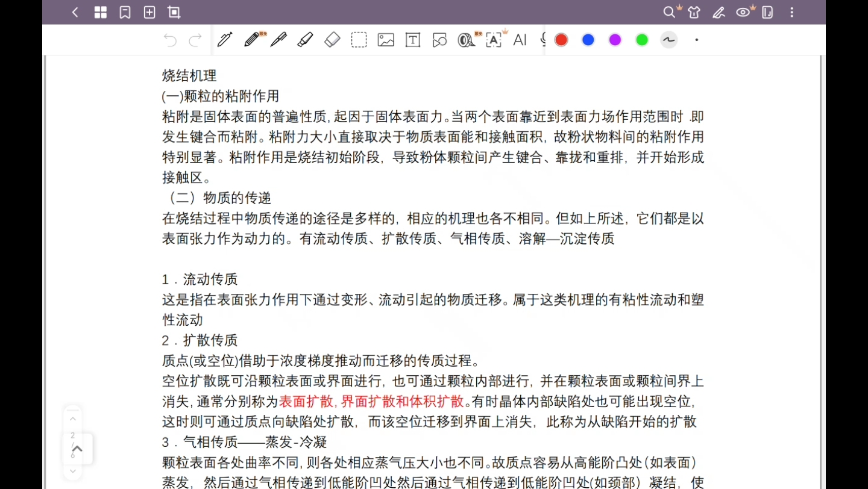Viewport: 868px width, 489px height.
Task: Insert a text box
Action: coord(413,40)
